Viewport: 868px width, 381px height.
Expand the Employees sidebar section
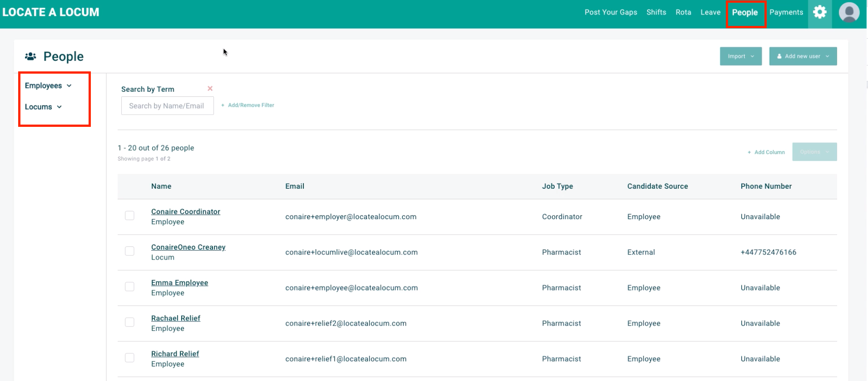pos(48,85)
